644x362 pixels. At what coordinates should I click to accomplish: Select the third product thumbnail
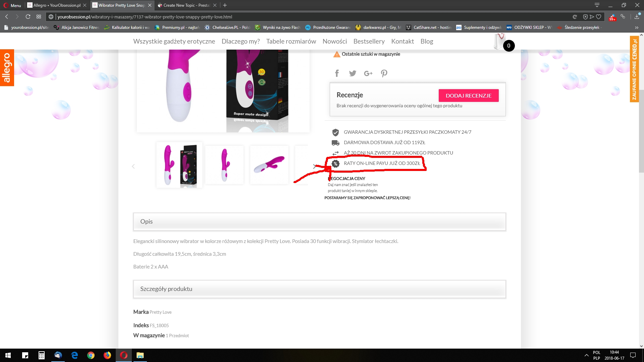coord(269,165)
